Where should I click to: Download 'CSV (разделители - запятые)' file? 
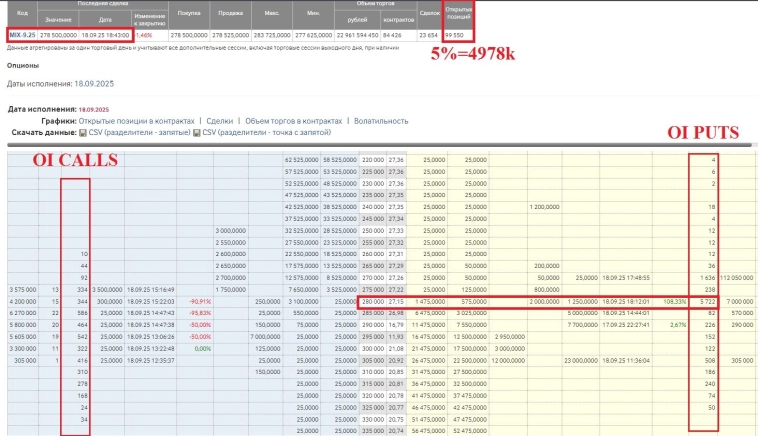click(x=139, y=132)
